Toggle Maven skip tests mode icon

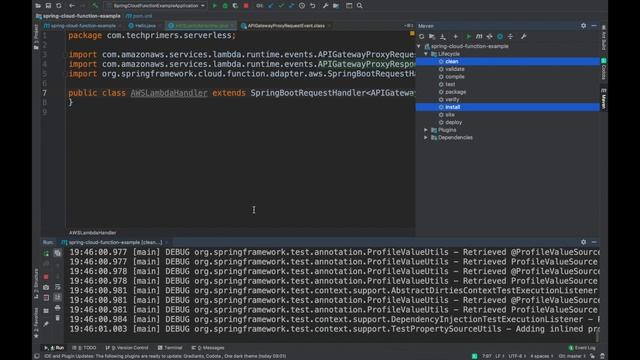500,36
